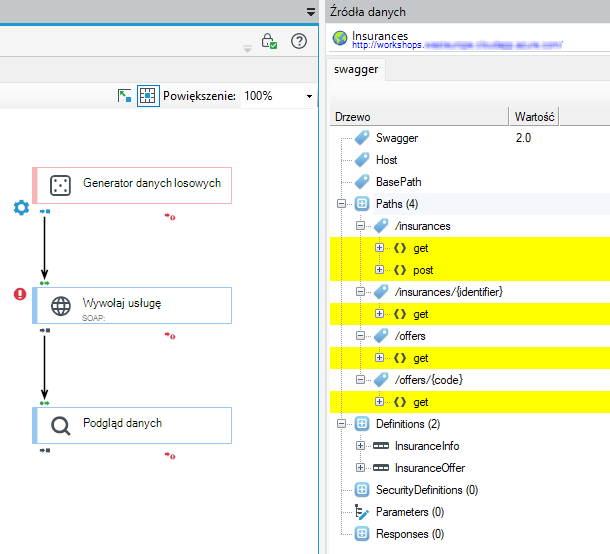This screenshot has height=554, width=610.
Task: Select the InsuranceOffer tree item
Action: (x=429, y=468)
